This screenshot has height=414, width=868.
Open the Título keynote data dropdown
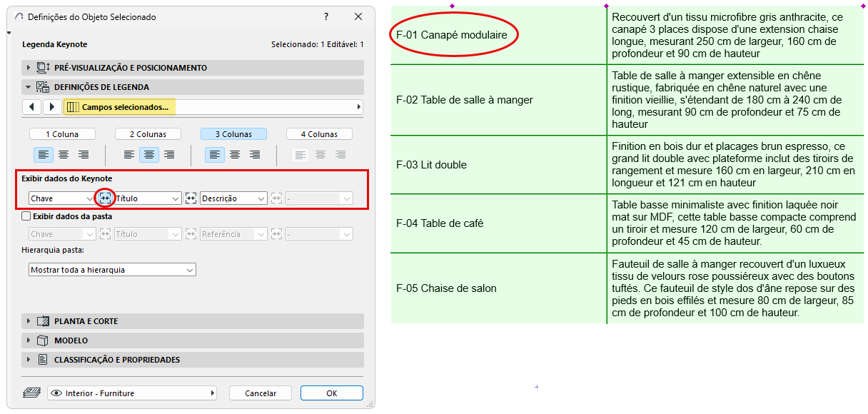[148, 198]
